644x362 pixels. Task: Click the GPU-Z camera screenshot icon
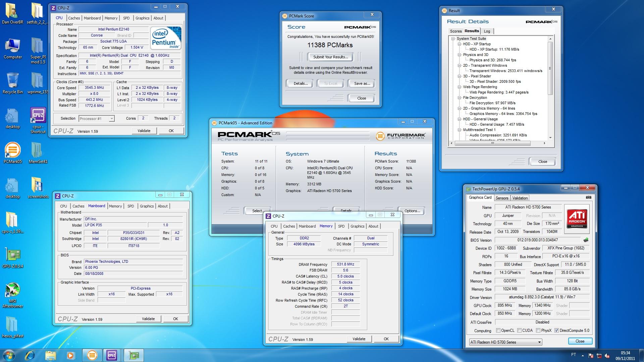pos(589,197)
